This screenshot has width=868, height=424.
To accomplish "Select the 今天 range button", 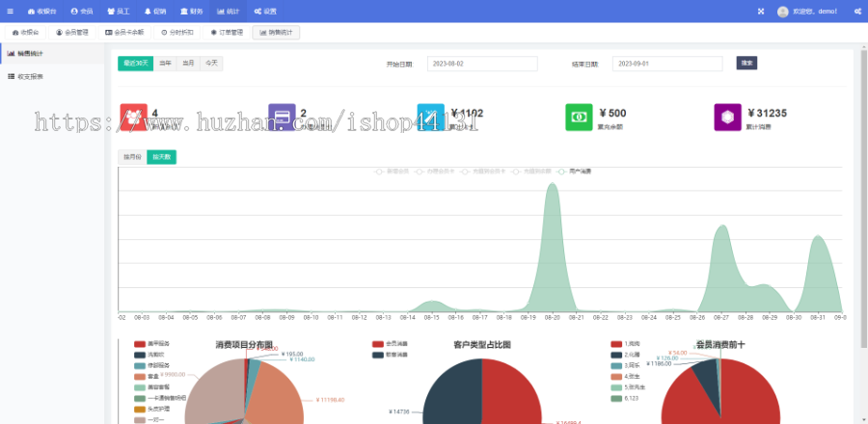I will [211, 64].
